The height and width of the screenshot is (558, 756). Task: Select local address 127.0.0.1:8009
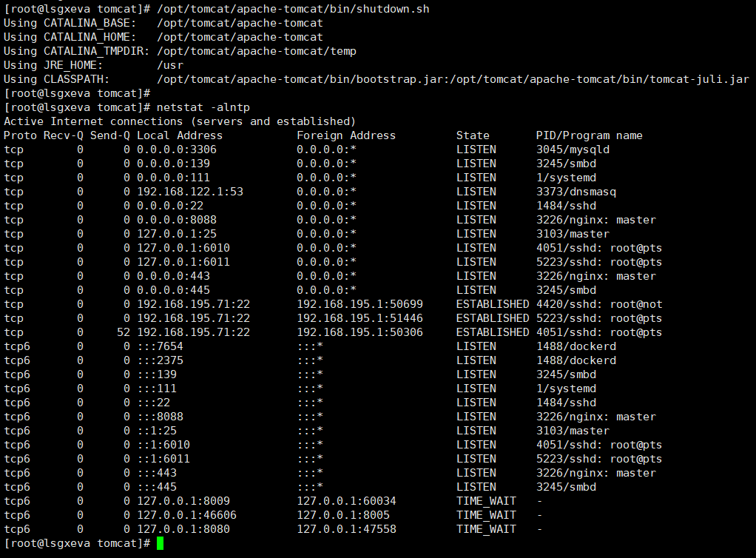click(183, 500)
